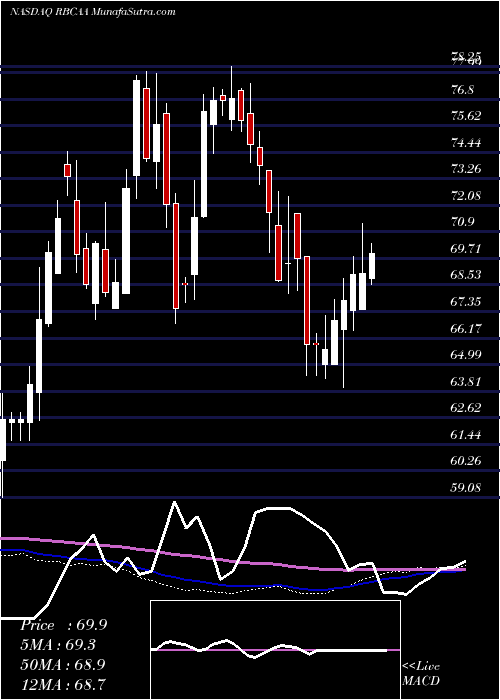Click the 63.81 price level label
The image size is (500, 700).
pyautogui.click(x=467, y=381)
